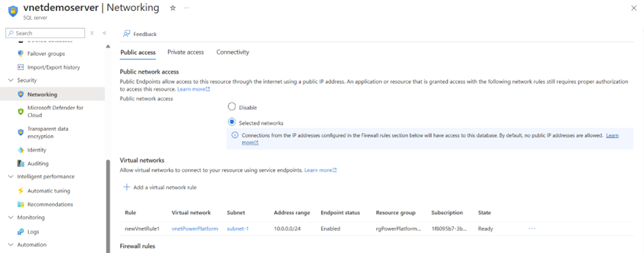Image resolution: width=644 pixels, height=253 pixels.
Task: Collapse the Monitoring section
Action: [x=10, y=218]
